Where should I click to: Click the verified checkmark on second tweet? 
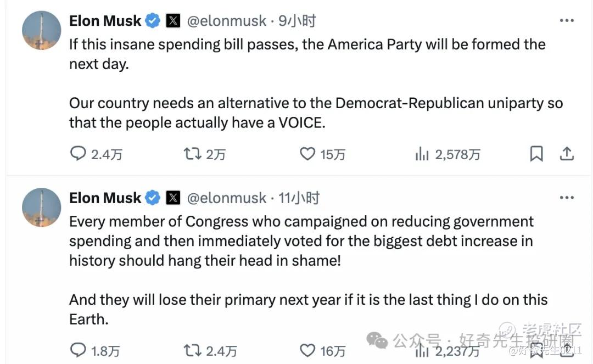tap(153, 198)
